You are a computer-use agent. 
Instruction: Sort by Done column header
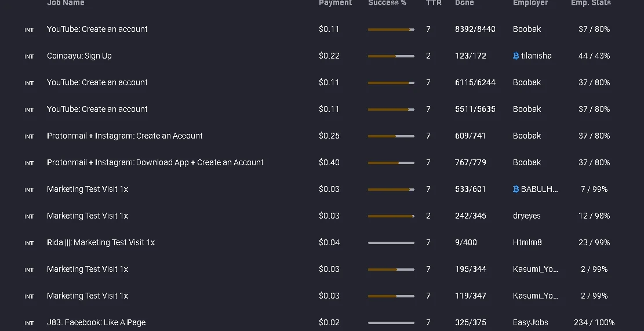[x=464, y=3]
